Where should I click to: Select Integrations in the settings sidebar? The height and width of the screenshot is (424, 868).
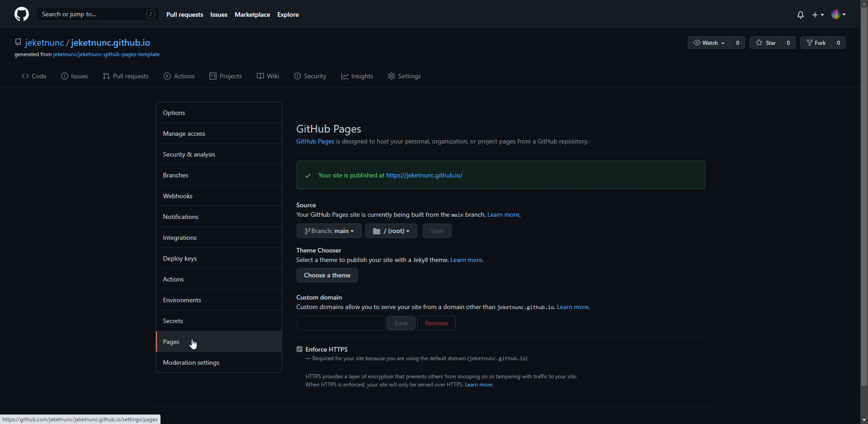219,238
